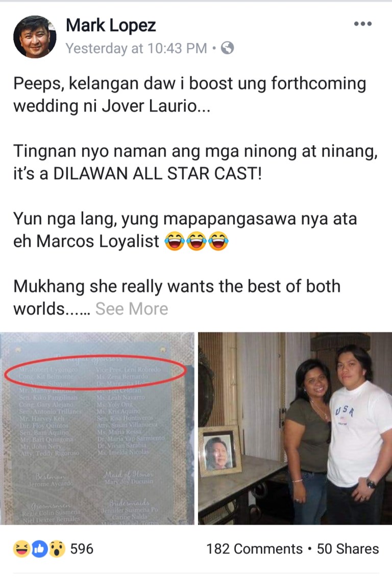This screenshot has width=392, height=584.
Task: Open the three-dot post options menu
Action: 362,24
